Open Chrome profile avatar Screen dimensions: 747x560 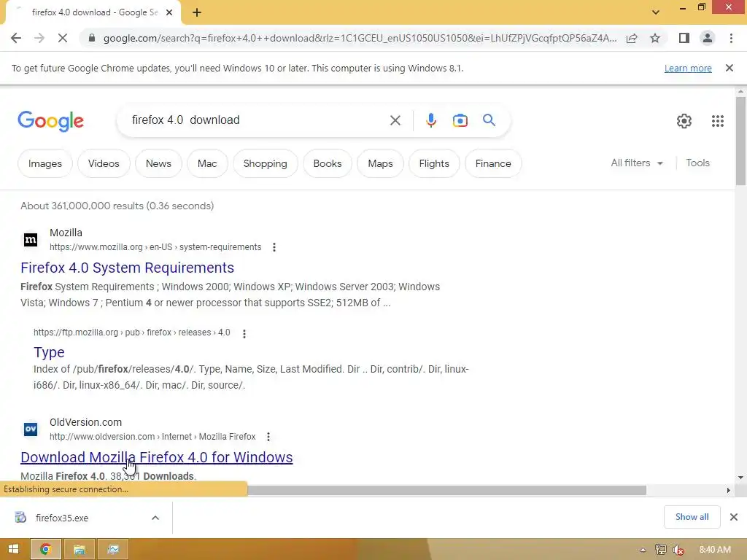point(708,38)
